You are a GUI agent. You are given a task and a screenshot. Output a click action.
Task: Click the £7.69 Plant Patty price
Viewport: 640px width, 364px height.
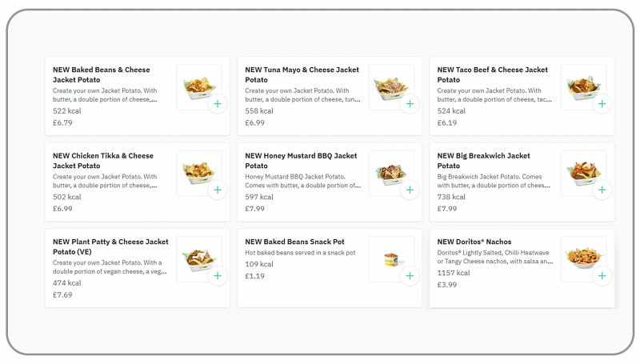click(x=62, y=294)
